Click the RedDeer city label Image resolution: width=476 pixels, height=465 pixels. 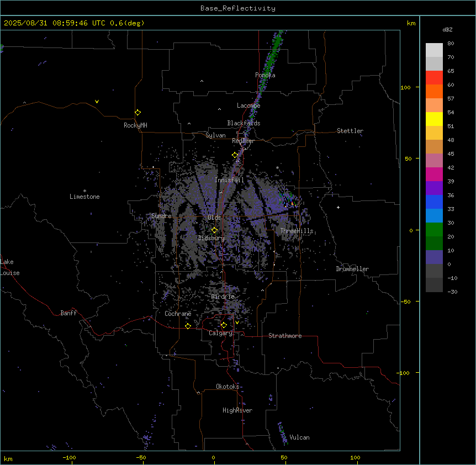[243, 141]
